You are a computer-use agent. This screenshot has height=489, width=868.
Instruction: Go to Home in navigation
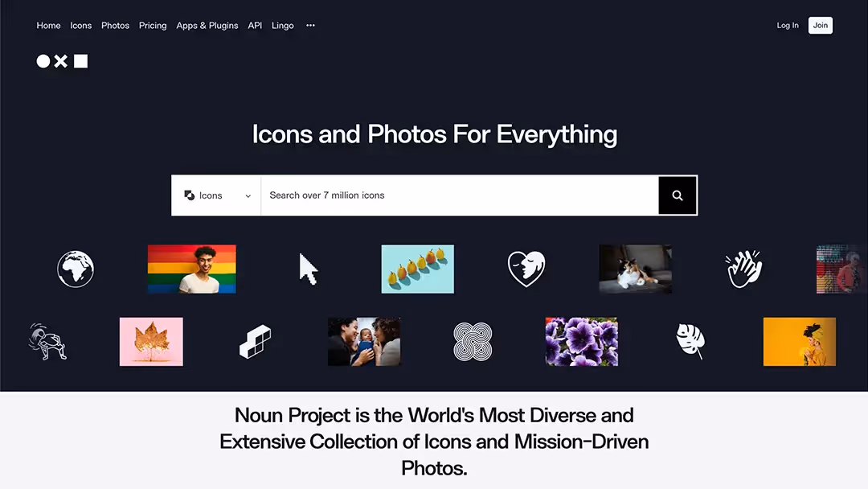[49, 26]
